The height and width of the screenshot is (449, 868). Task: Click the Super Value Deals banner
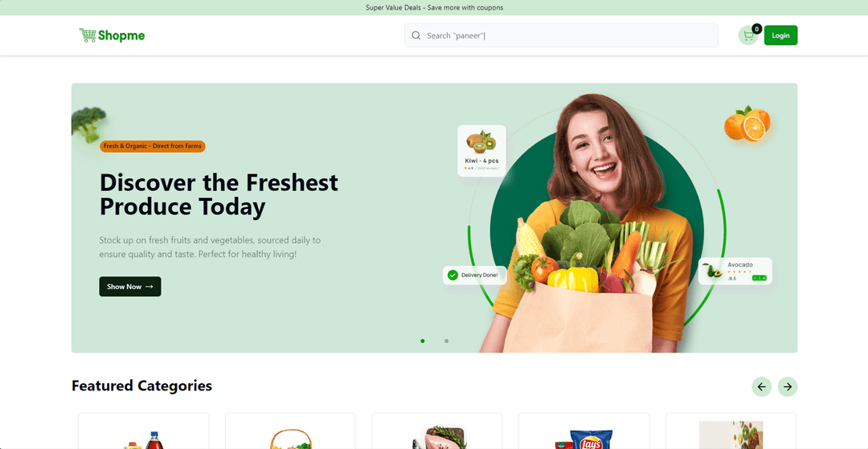[x=434, y=8]
